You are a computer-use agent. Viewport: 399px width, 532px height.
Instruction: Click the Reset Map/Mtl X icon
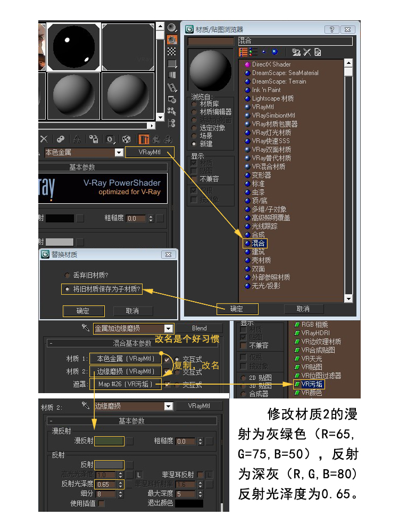click(x=44, y=139)
